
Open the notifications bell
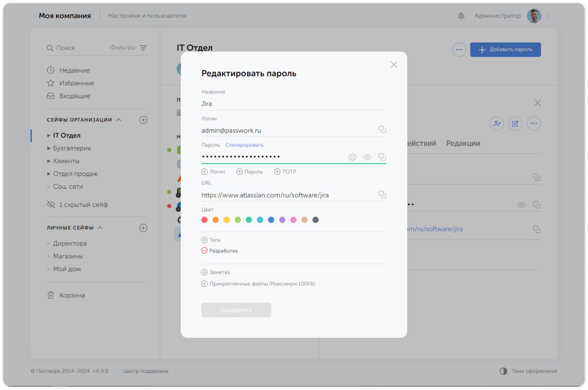461,16
